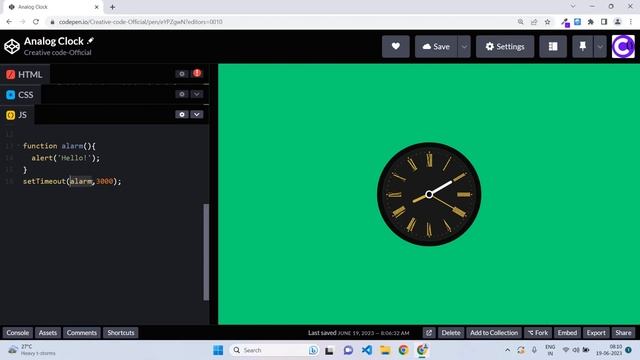Edit pen title with pencil icon

91,40
